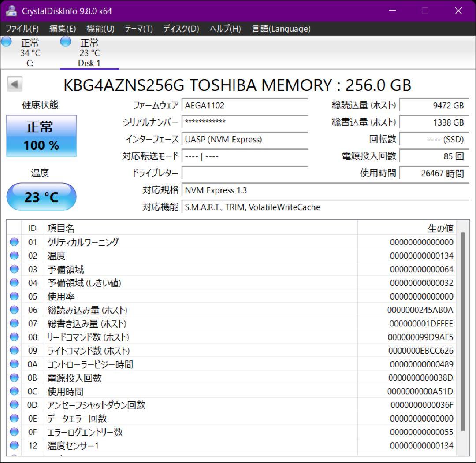Select the C: drive status orb
The height and width of the screenshot is (463, 476).
click(6, 41)
